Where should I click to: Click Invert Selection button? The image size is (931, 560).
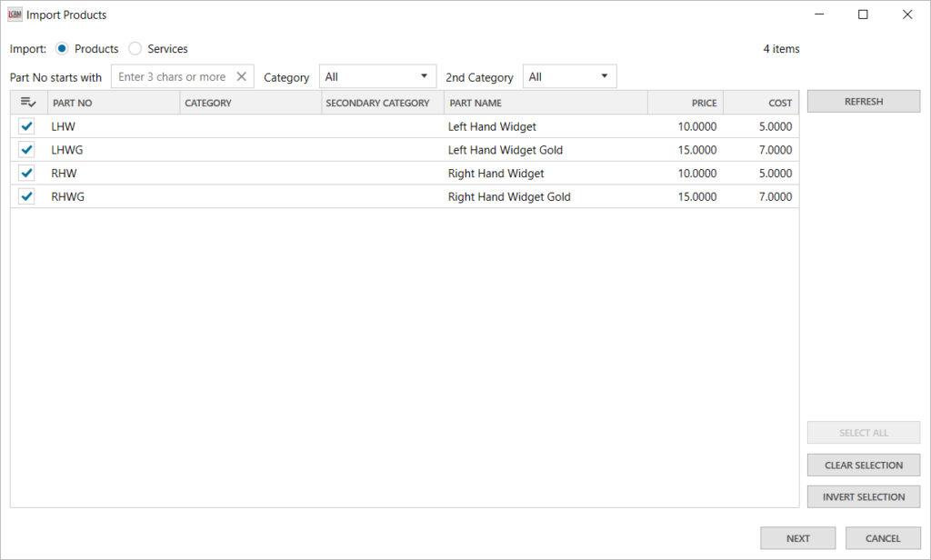pyautogui.click(x=863, y=497)
